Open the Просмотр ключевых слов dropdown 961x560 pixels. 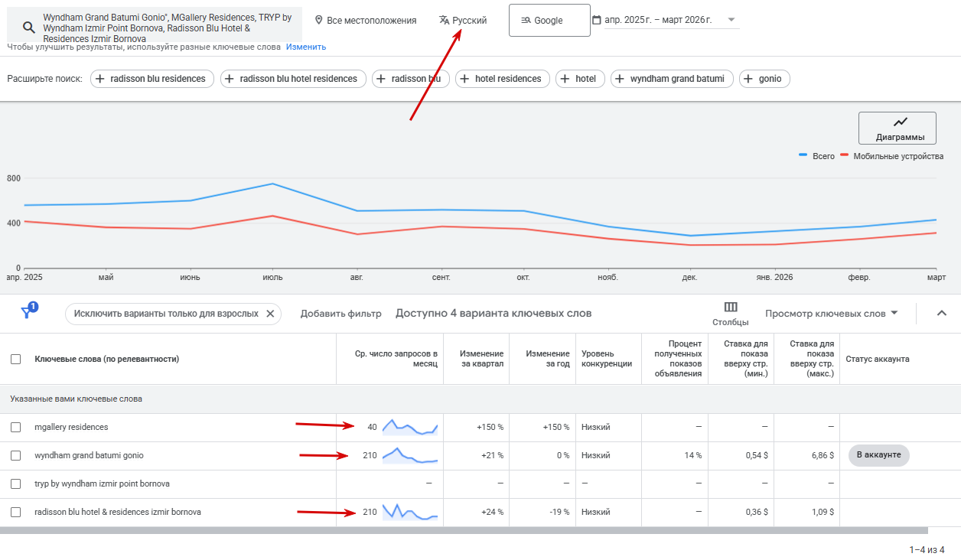pyautogui.click(x=832, y=314)
